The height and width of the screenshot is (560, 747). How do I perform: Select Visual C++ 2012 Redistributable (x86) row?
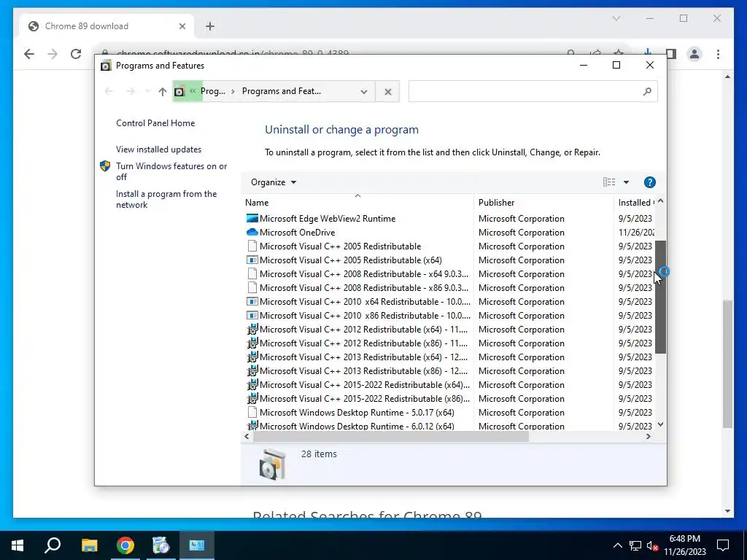pos(449,343)
